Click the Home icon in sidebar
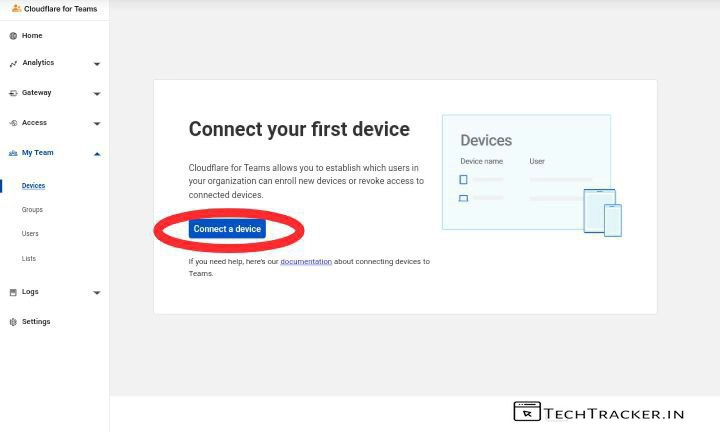This screenshot has height=432, width=720. [x=13, y=36]
